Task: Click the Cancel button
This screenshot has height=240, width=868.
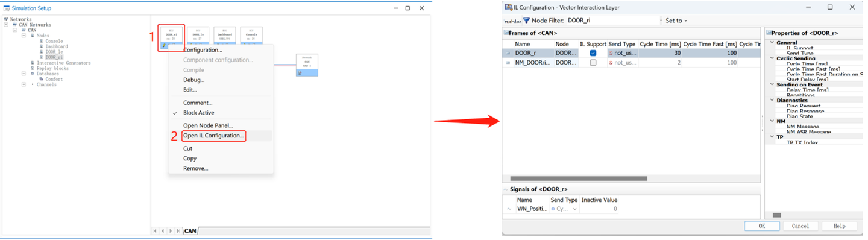Action: 800,226
